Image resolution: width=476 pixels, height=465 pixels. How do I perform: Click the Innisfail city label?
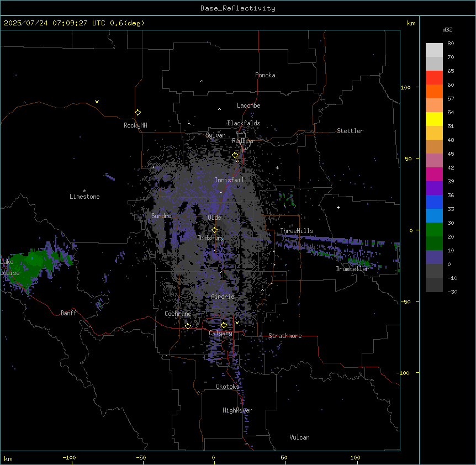[x=230, y=180]
